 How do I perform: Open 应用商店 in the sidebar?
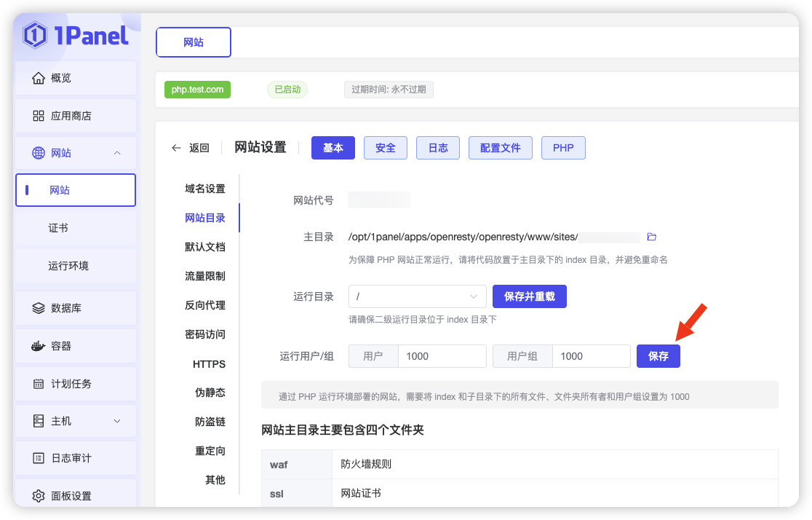(76, 116)
